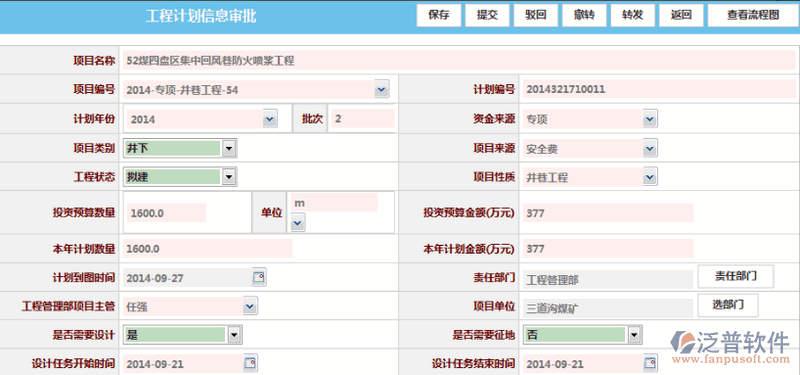Click the 转发 button

tap(633, 15)
